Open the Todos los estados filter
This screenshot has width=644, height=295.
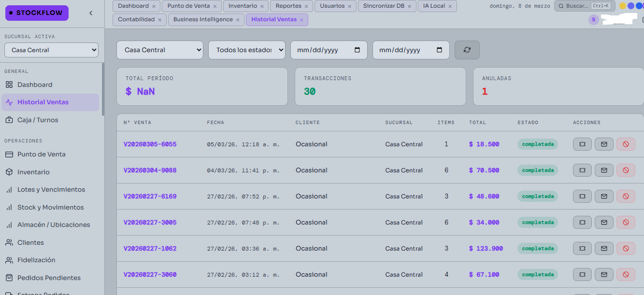[246, 50]
